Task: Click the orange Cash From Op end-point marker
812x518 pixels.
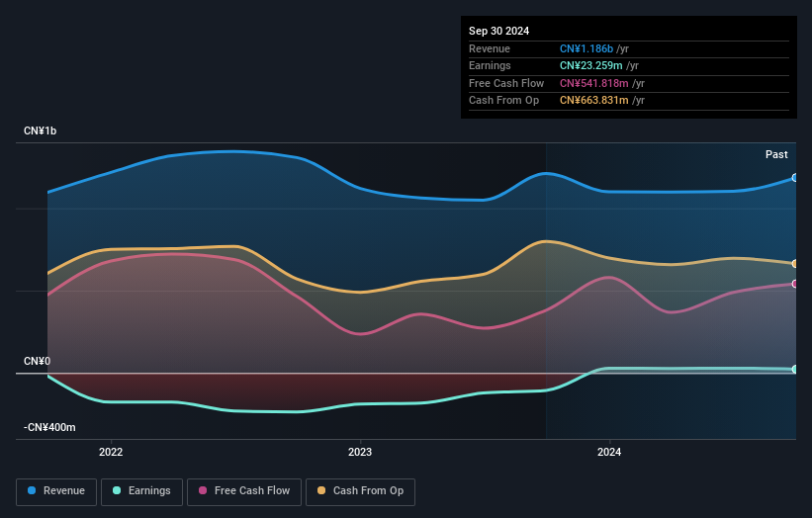Action: [x=794, y=264]
